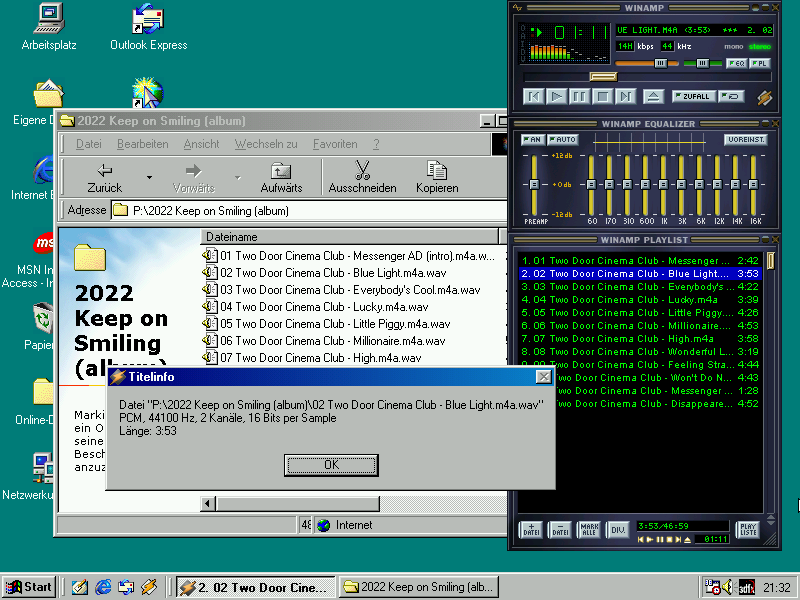Select playlist track 5 Little Piggy
Viewport: 800px width, 600px height.
(x=640, y=313)
